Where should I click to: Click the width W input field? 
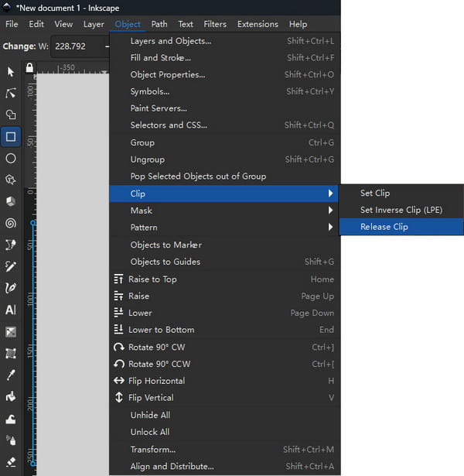click(x=77, y=46)
